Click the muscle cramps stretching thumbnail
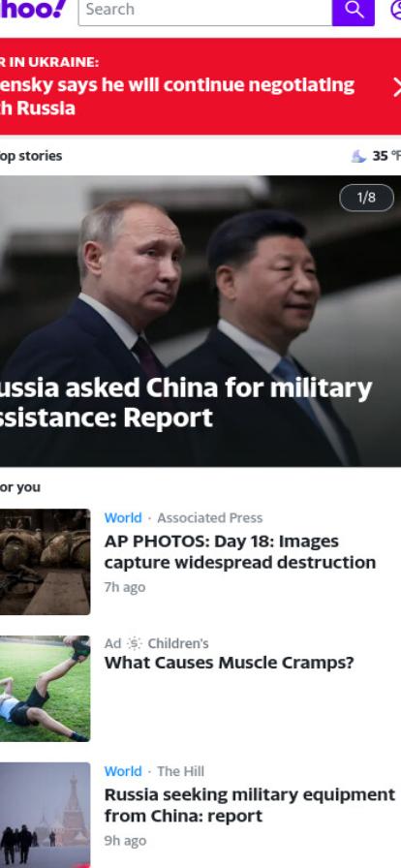This screenshot has height=868, width=401. [x=45, y=688]
